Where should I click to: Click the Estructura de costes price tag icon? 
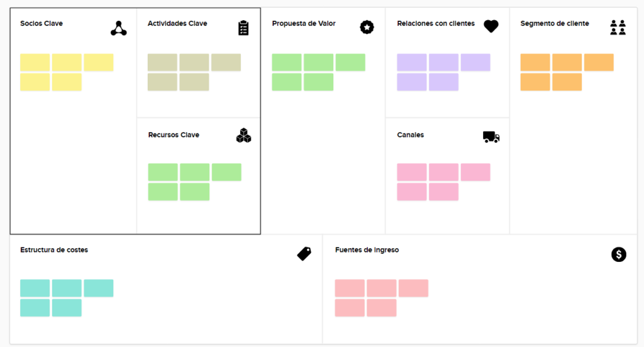pos(304,253)
